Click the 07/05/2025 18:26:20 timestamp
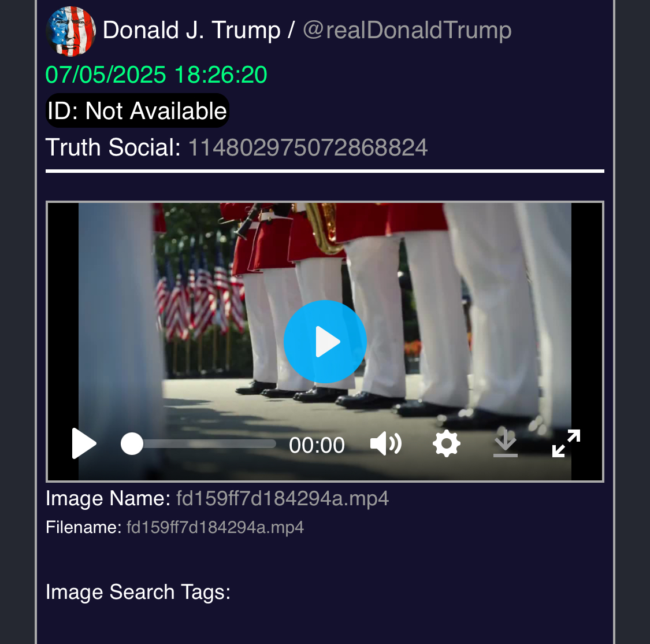 click(156, 75)
